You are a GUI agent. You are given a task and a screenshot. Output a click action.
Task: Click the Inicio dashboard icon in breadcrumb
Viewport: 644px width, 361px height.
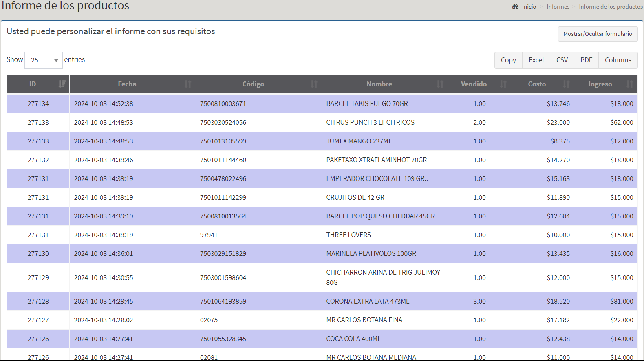click(x=516, y=7)
